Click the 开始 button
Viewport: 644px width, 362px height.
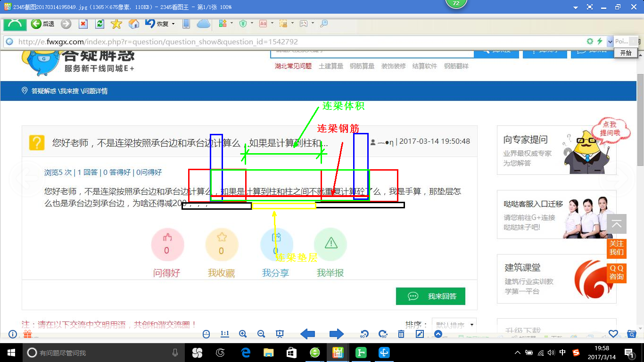pyautogui.click(x=626, y=53)
